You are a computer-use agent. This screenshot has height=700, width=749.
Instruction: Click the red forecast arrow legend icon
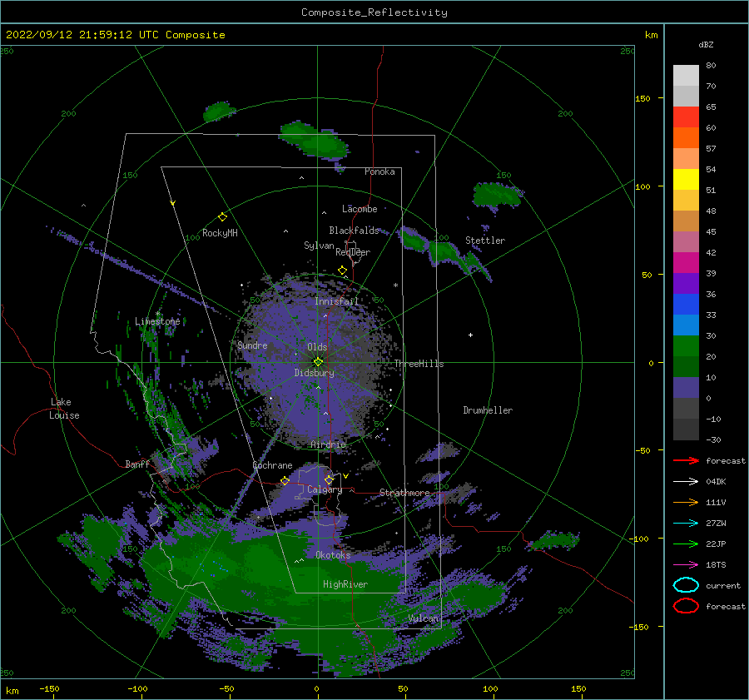coord(686,460)
